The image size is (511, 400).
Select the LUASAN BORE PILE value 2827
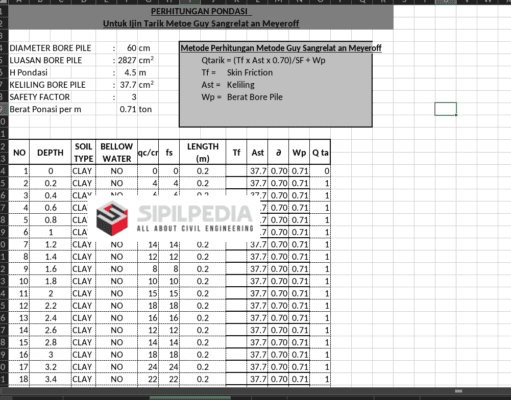pyautogui.click(x=127, y=60)
